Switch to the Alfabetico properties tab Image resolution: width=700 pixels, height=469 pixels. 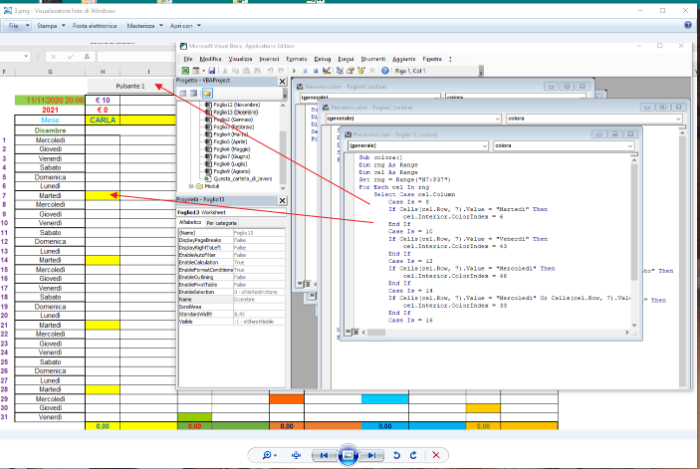point(190,222)
